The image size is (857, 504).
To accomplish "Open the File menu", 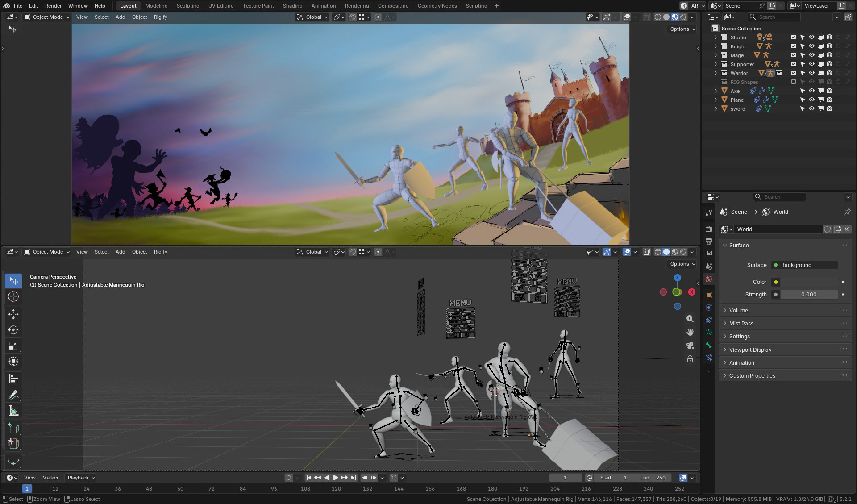I will pyautogui.click(x=18, y=6).
